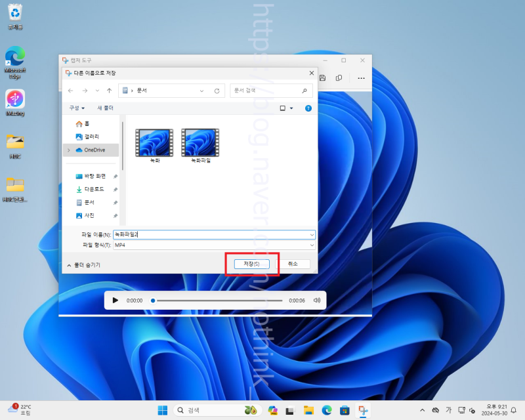Click the Save (저장) button in dialog
The width and height of the screenshot is (525, 420).
tap(252, 264)
